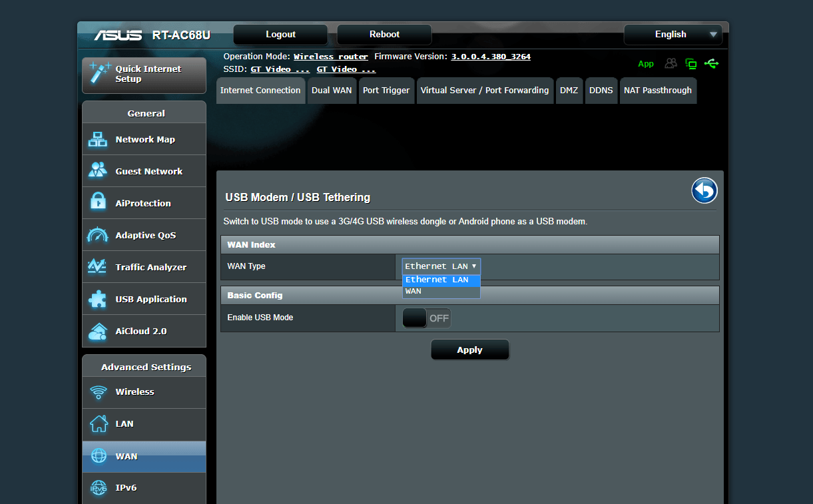
Task: Open the Traffic Analyzer chart icon
Action: pyautogui.click(x=98, y=267)
